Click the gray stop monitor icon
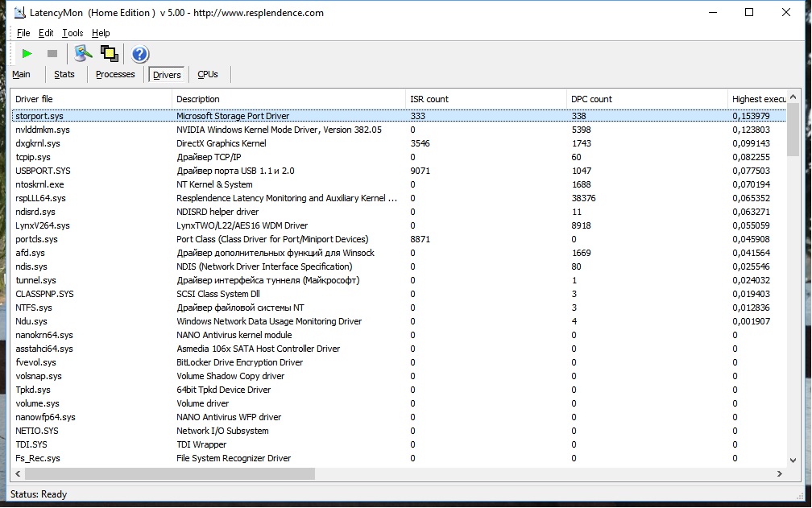This screenshot has width=812, height=508. (52, 53)
